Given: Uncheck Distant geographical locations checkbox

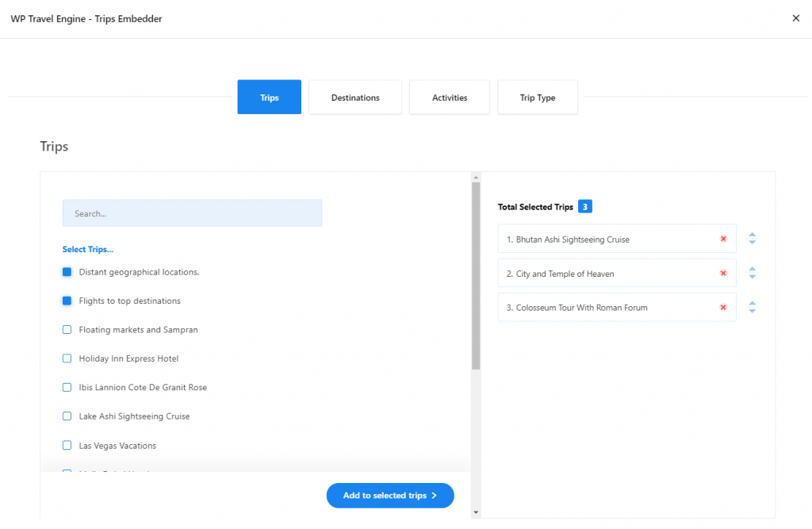Looking at the screenshot, I should click(x=67, y=271).
